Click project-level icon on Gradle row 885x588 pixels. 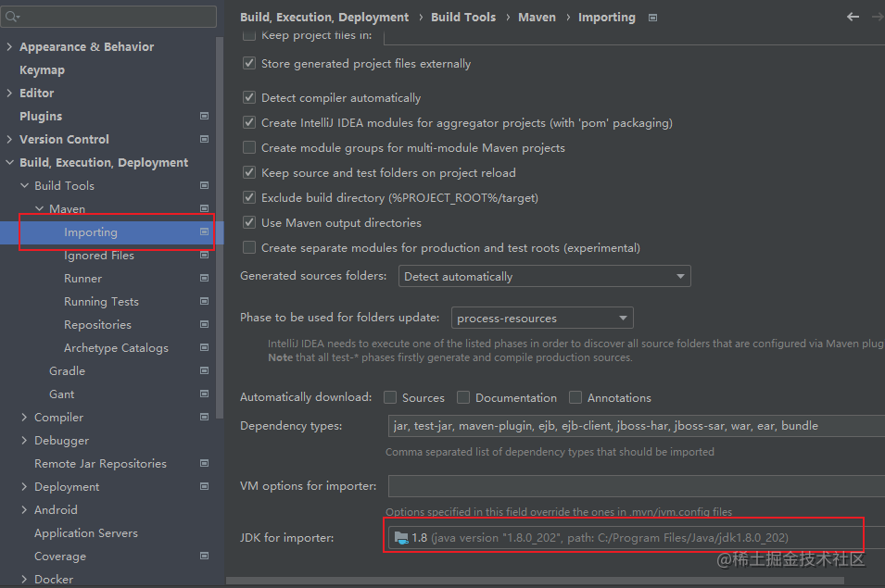pyautogui.click(x=204, y=370)
